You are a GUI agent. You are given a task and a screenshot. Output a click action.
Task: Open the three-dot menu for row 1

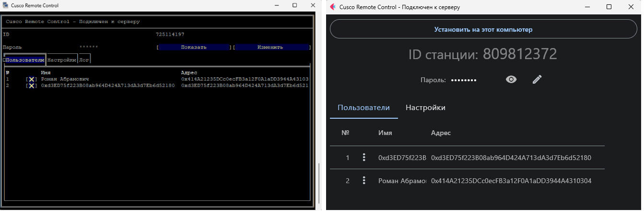[x=364, y=158]
